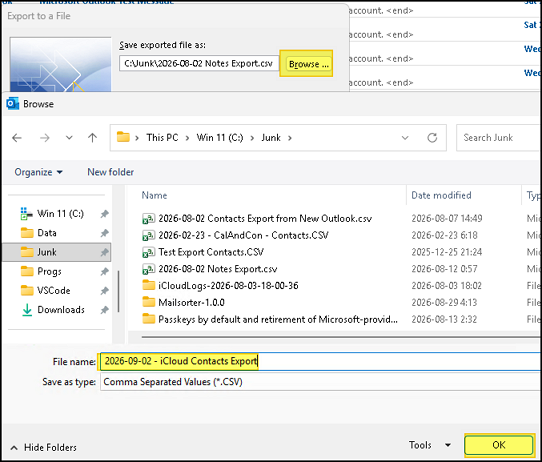542x462 pixels.
Task: Unpin Junk via its pin icon
Action: pyautogui.click(x=104, y=252)
